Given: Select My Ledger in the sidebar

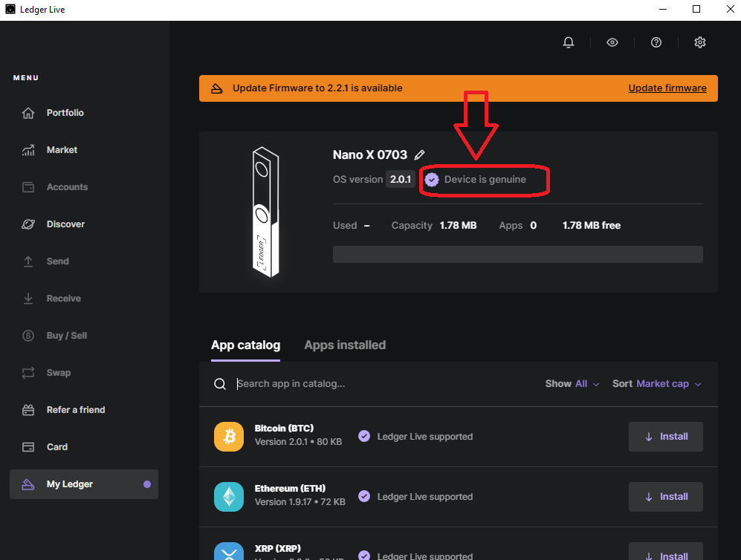Looking at the screenshot, I should pos(84,484).
